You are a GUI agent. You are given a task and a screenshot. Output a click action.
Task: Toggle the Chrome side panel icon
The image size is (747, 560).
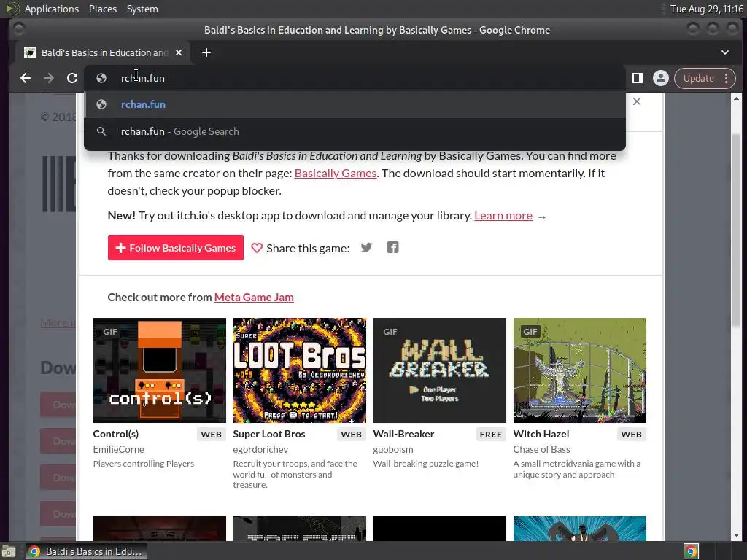(x=638, y=78)
